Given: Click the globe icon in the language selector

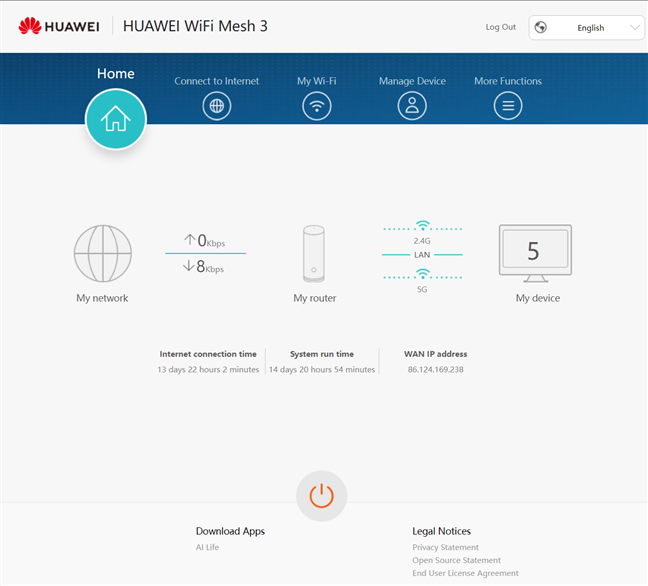Looking at the screenshot, I should [x=541, y=27].
